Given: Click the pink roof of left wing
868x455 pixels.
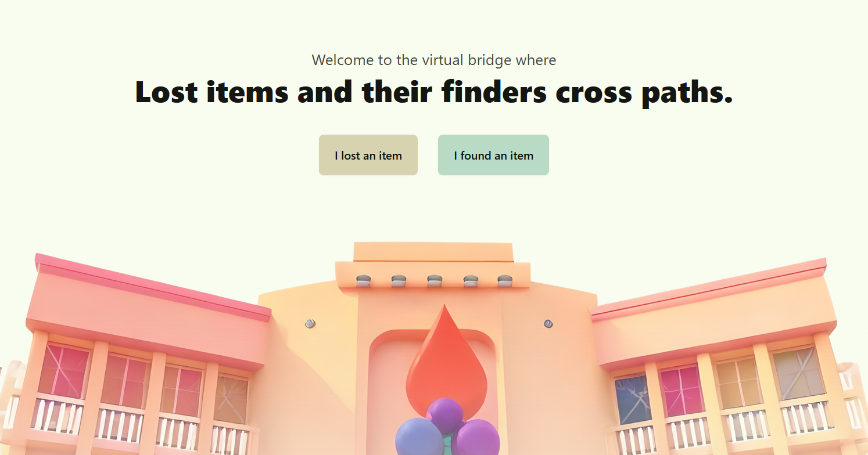Looking at the screenshot, I should (x=153, y=287).
